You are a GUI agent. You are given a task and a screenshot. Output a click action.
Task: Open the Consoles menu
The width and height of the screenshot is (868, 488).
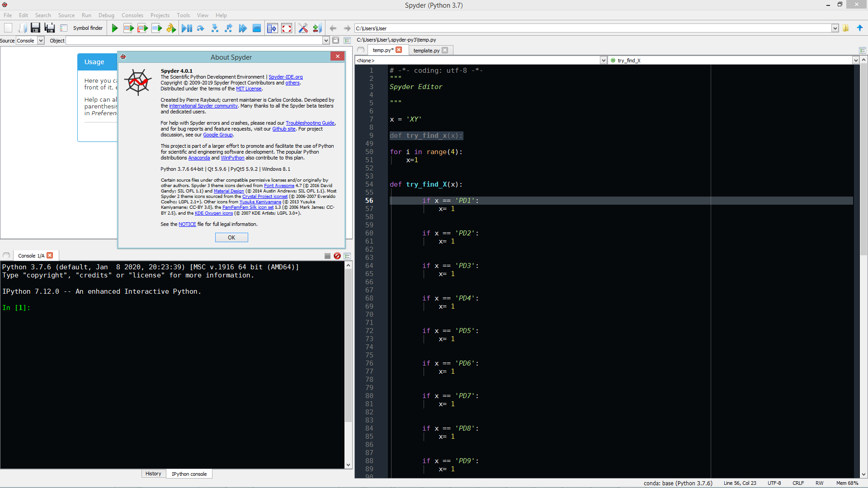coord(132,15)
